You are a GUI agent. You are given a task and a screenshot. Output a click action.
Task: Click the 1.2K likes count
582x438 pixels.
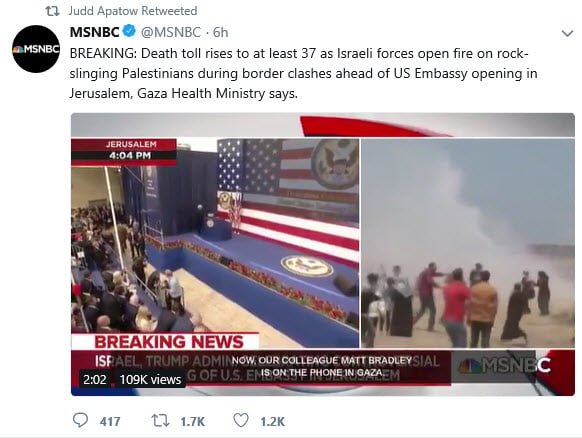pos(272,422)
